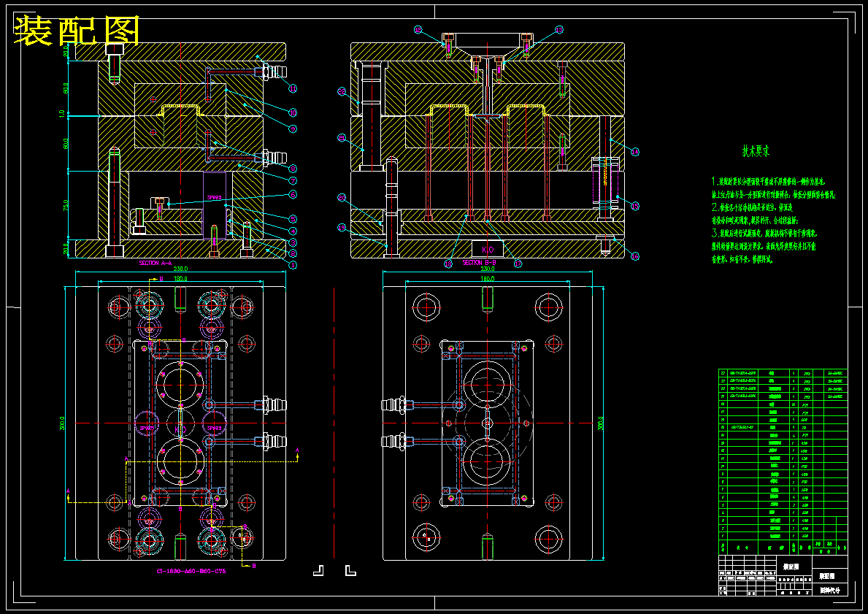Image resolution: width=868 pixels, height=614 pixels.
Task: Click part balloon number 20
Action: [x=342, y=197]
